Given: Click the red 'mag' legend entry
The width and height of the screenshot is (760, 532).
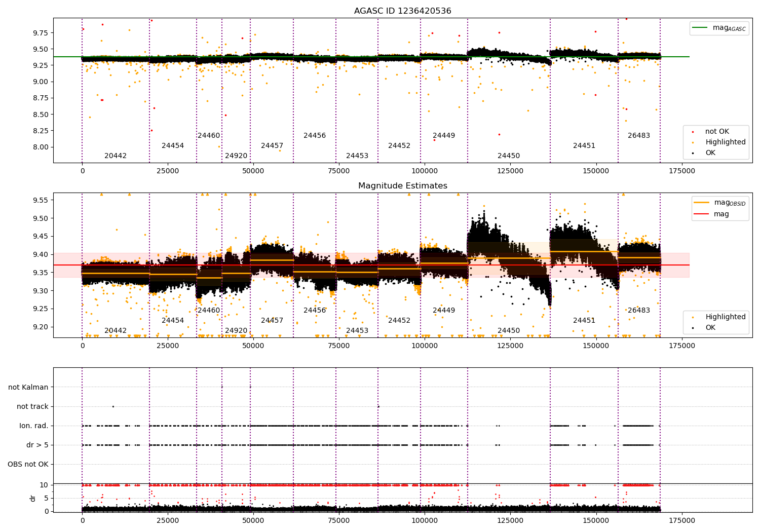Looking at the screenshot, I should click(712, 214).
